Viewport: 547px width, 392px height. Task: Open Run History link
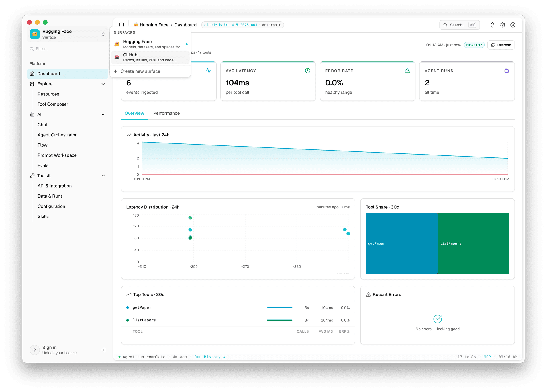[x=210, y=357]
